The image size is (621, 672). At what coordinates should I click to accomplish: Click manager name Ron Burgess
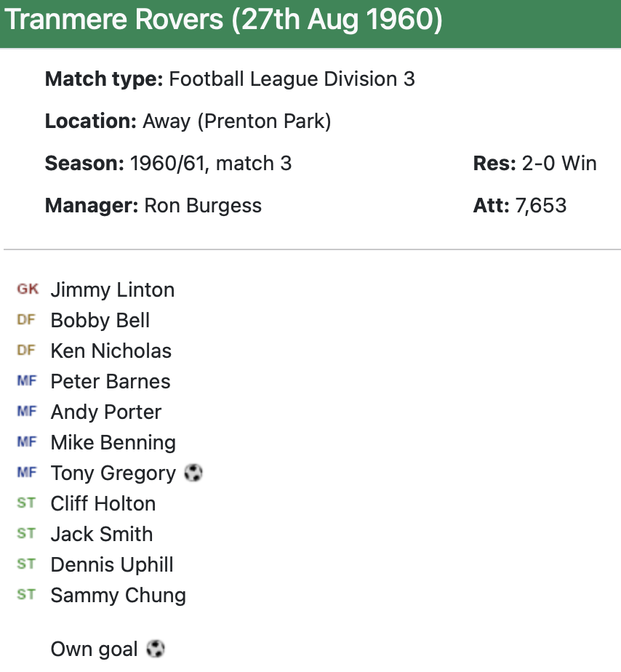203,206
